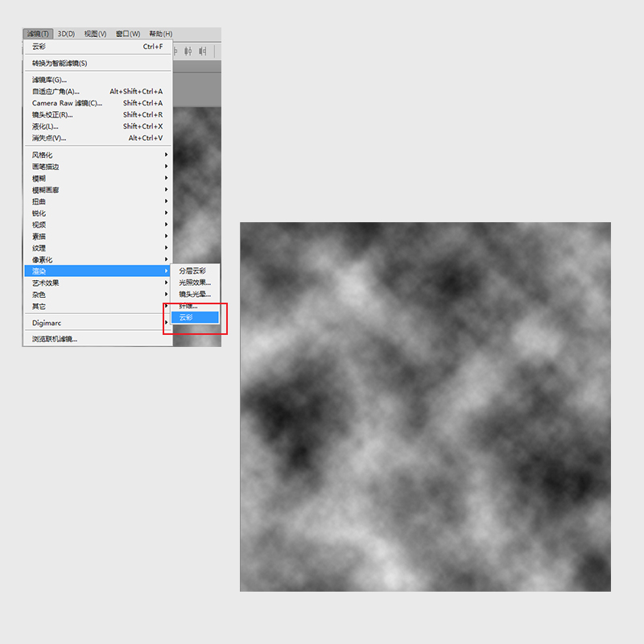Click the highlighted 渲染 menu row
Image resolution: width=644 pixels, height=644 pixels.
[97, 271]
